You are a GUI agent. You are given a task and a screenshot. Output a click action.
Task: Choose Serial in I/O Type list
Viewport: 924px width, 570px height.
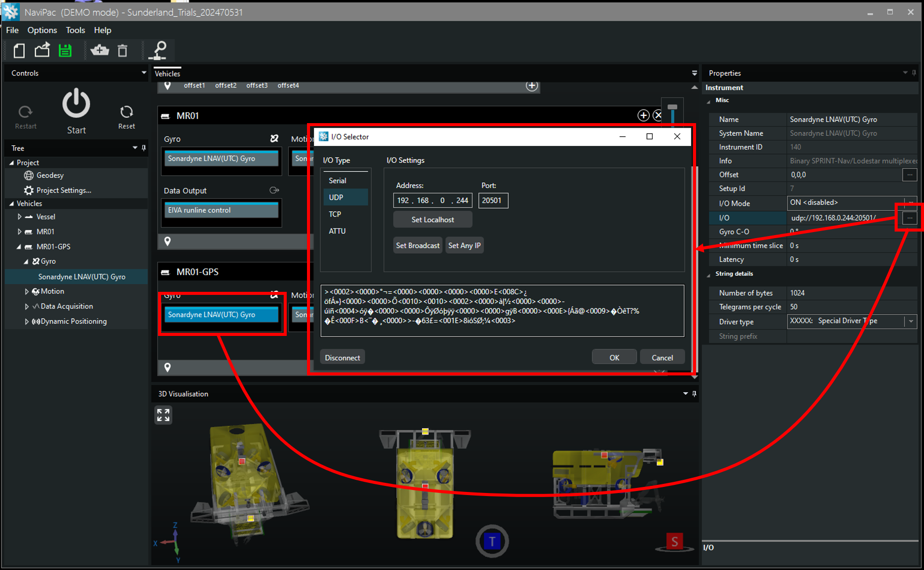(337, 180)
